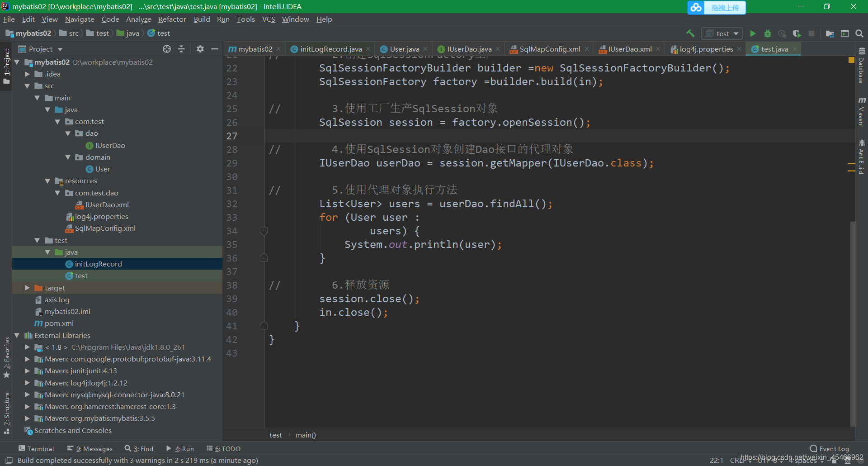Open Project panel settings gear
Viewport: 868px width, 466px height.
point(200,49)
